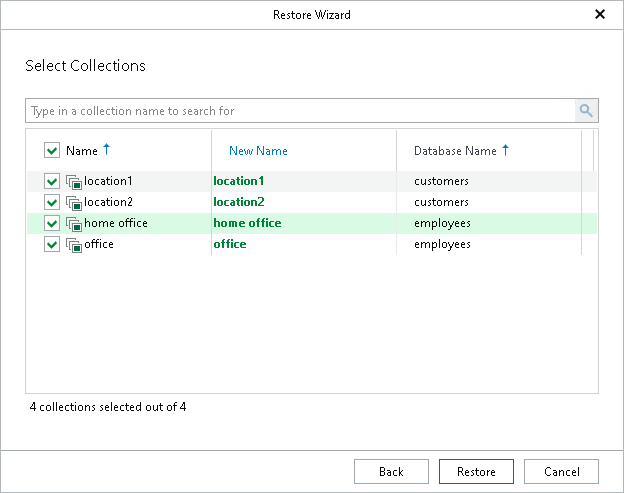Click the sort arrow beside Name header

106,150
